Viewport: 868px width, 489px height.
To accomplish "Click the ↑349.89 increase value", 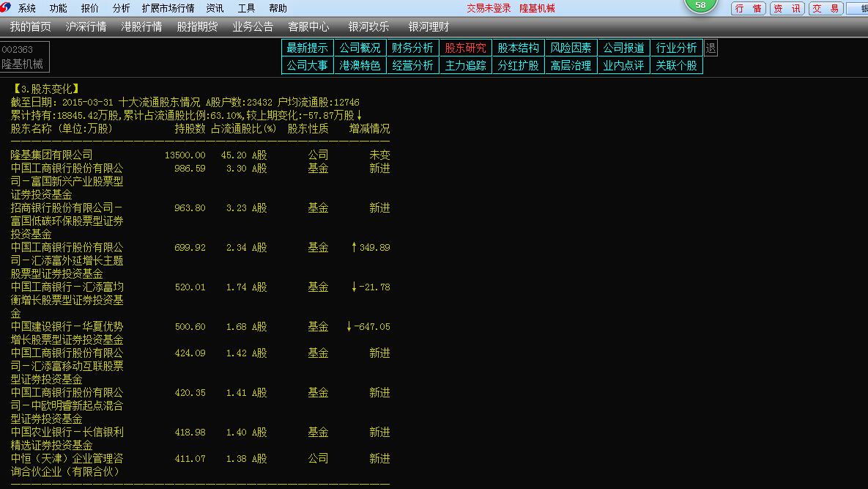I will pyautogui.click(x=371, y=248).
